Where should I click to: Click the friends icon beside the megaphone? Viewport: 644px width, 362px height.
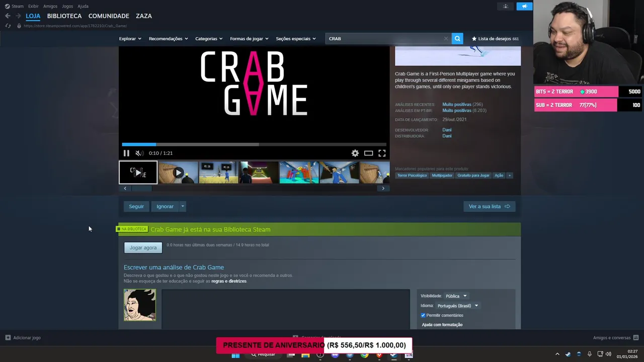[x=506, y=6]
